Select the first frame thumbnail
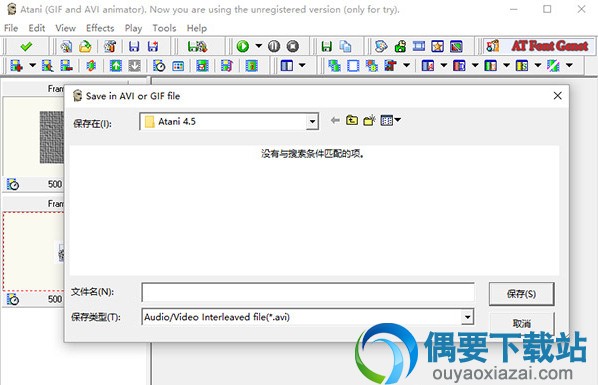Image resolution: width=598 pixels, height=385 pixels. 33,137
